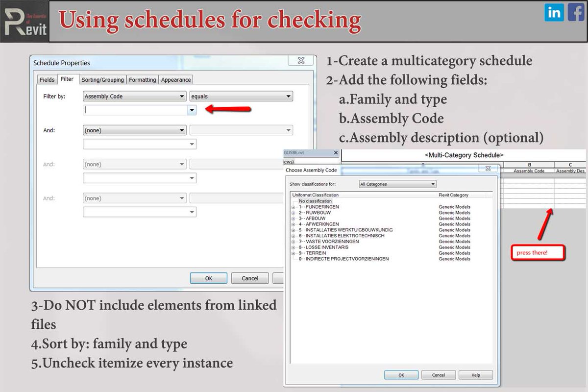Click the Help button
The image size is (588, 392).
click(x=475, y=375)
